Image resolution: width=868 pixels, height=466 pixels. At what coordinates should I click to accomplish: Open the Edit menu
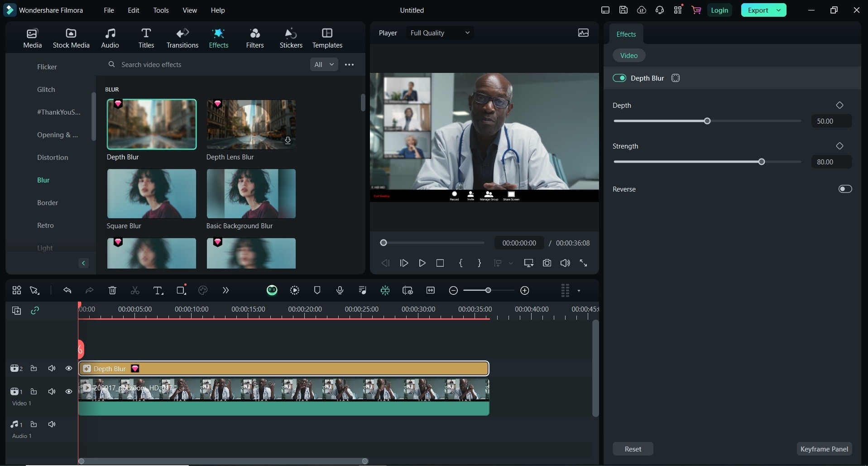(x=133, y=10)
